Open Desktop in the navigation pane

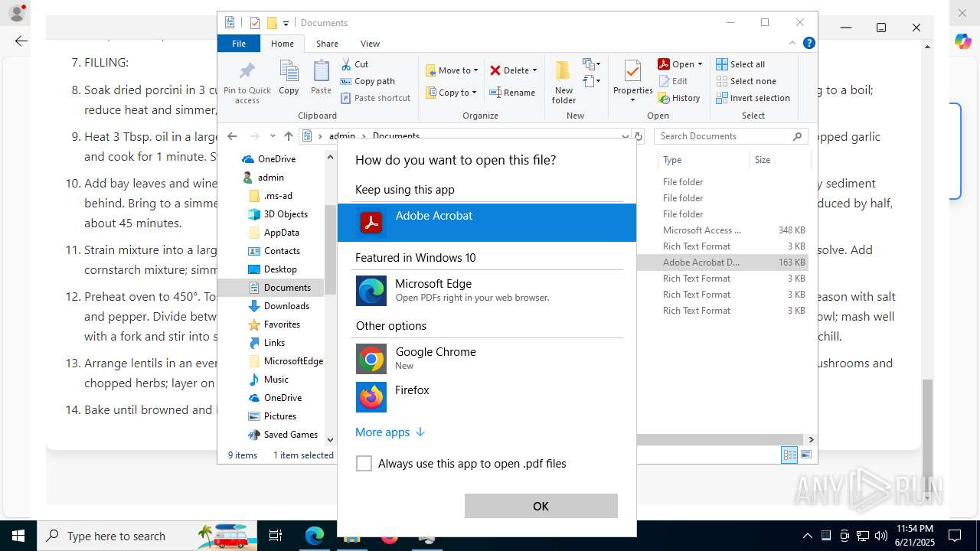click(x=280, y=269)
